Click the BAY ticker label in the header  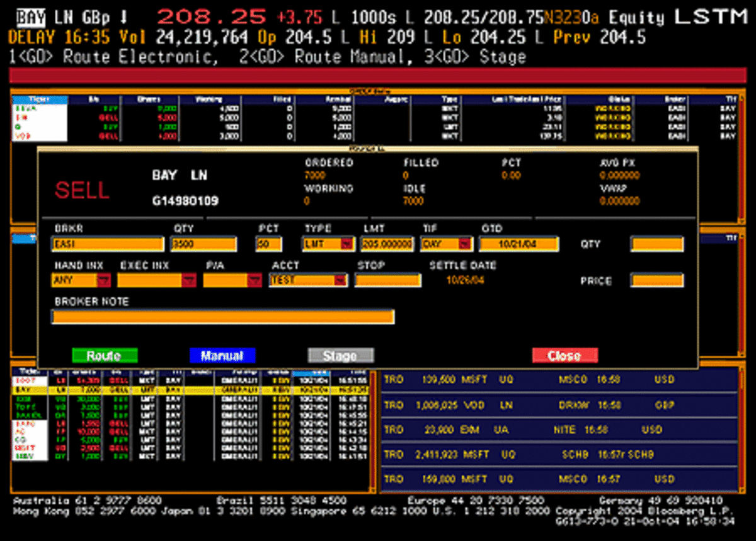pyautogui.click(x=30, y=17)
